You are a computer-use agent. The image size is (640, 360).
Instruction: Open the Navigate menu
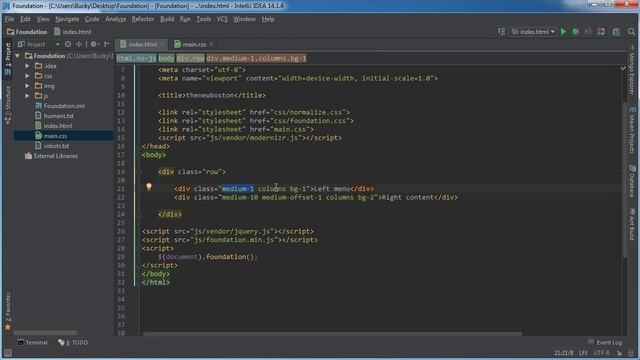[x=67, y=19]
